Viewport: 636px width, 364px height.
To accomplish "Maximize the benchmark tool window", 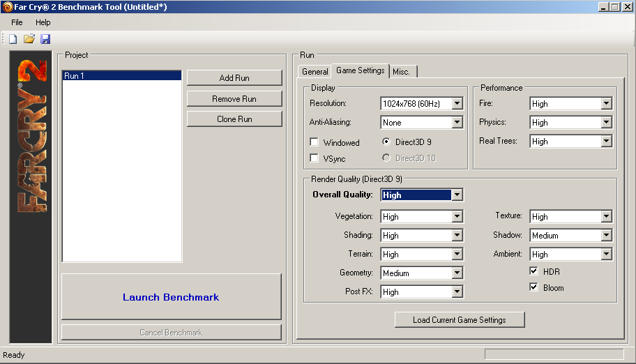I will point(615,7).
